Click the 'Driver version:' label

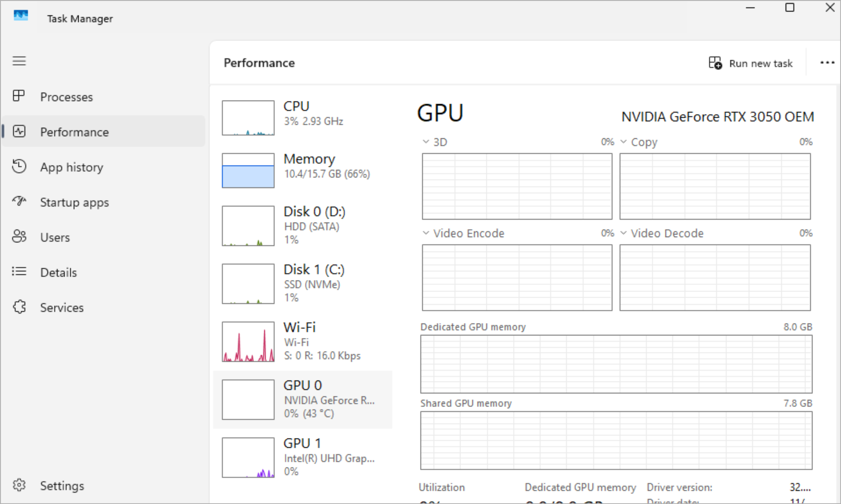point(680,487)
